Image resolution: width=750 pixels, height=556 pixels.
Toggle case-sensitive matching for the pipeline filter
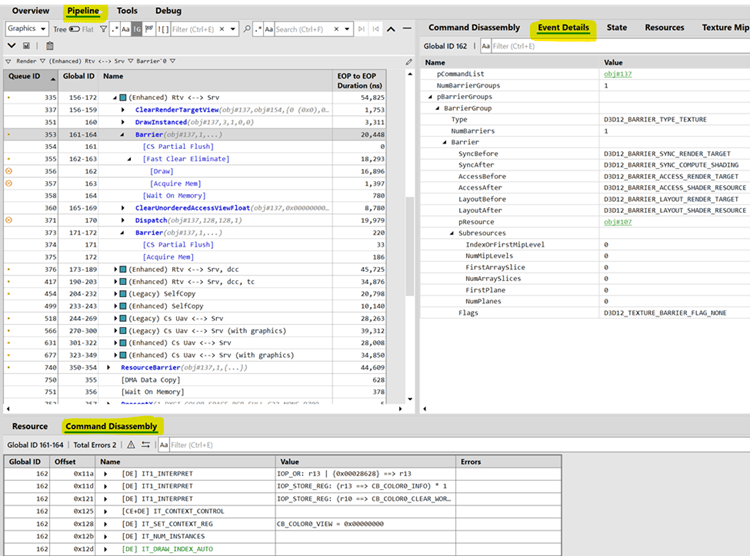pos(125,29)
